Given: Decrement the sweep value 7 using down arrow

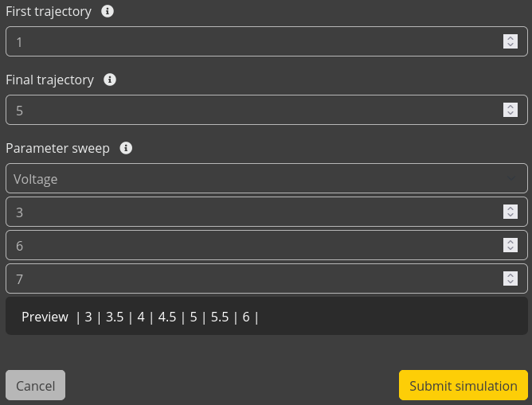Looking at the screenshot, I should [510, 282].
